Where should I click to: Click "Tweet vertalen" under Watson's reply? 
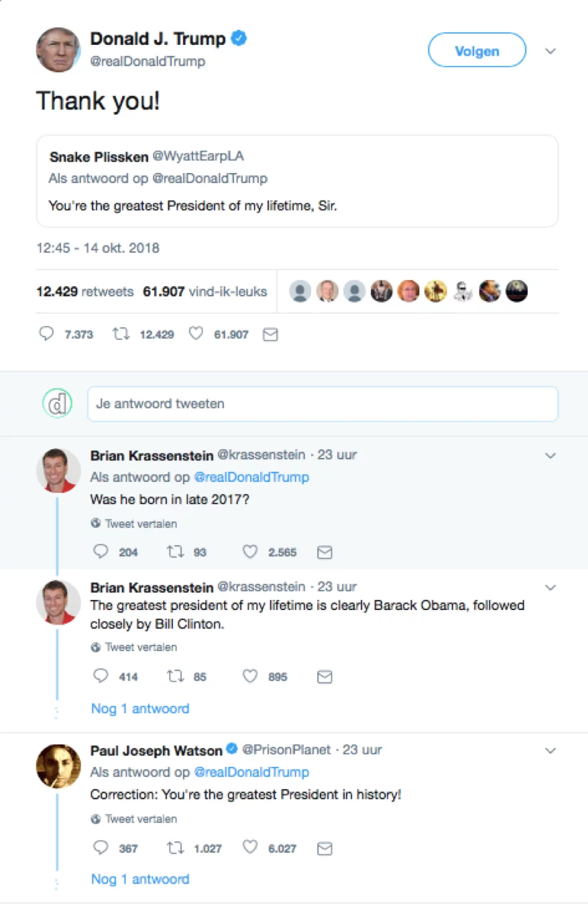coord(141,819)
